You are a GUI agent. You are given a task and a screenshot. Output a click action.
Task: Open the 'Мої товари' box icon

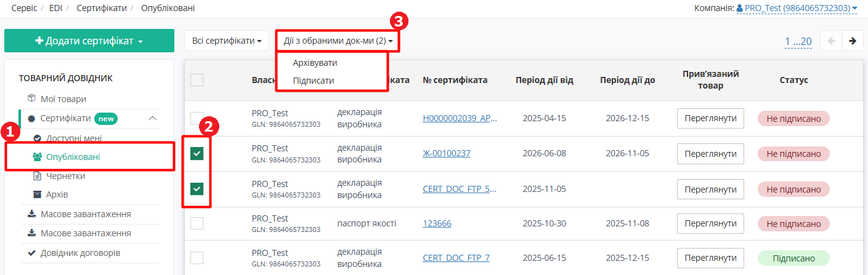(x=32, y=98)
